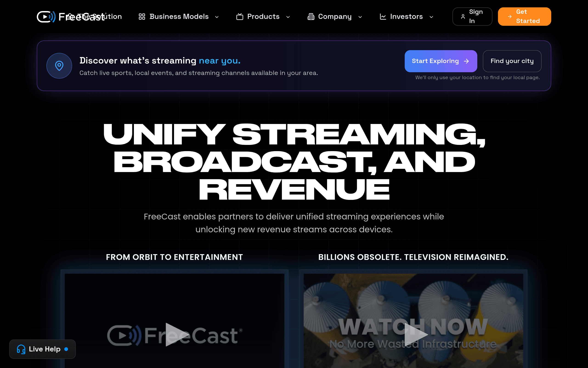Open the Investors menu
Viewport: 588px width, 368px height.
tap(407, 17)
